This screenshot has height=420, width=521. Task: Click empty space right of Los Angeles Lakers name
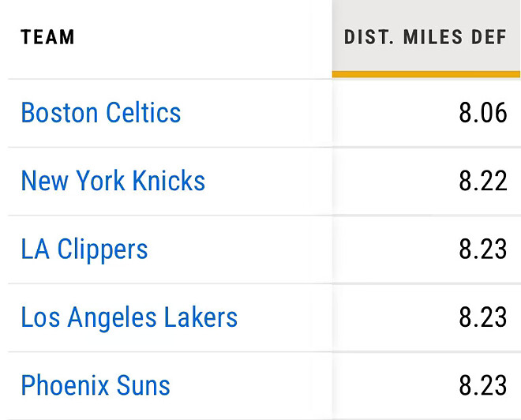click(x=284, y=317)
